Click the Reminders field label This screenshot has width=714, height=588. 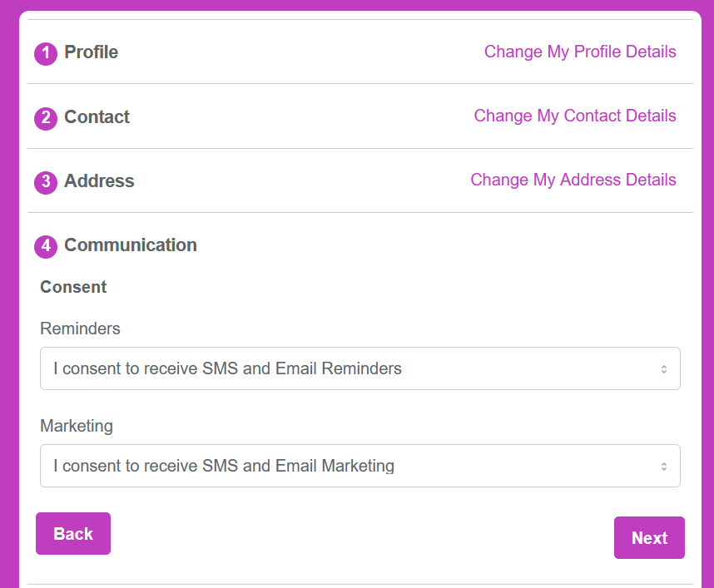click(x=80, y=329)
